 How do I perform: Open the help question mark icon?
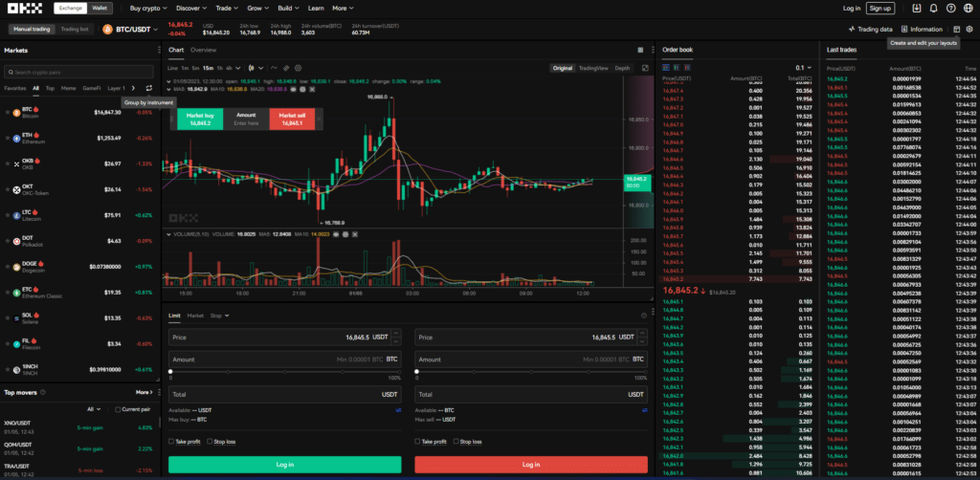pyautogui.click(x=950, y=8)
